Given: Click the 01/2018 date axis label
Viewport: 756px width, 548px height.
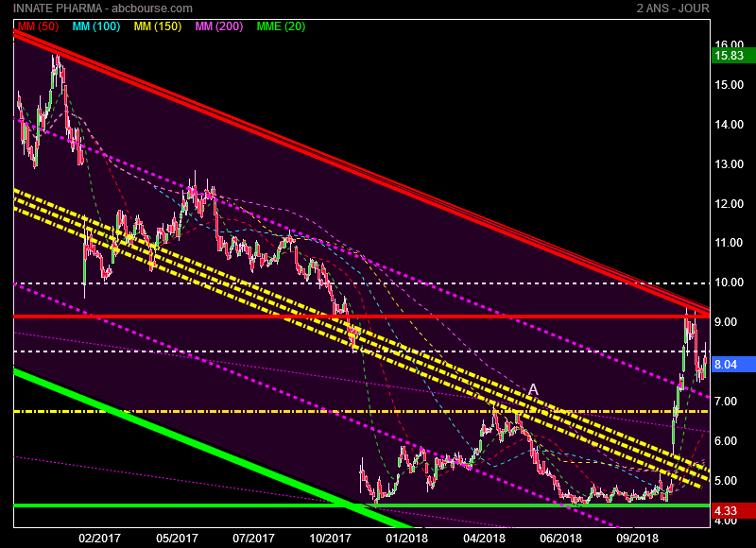Looking at the screenshot, I should coord(407,539).
